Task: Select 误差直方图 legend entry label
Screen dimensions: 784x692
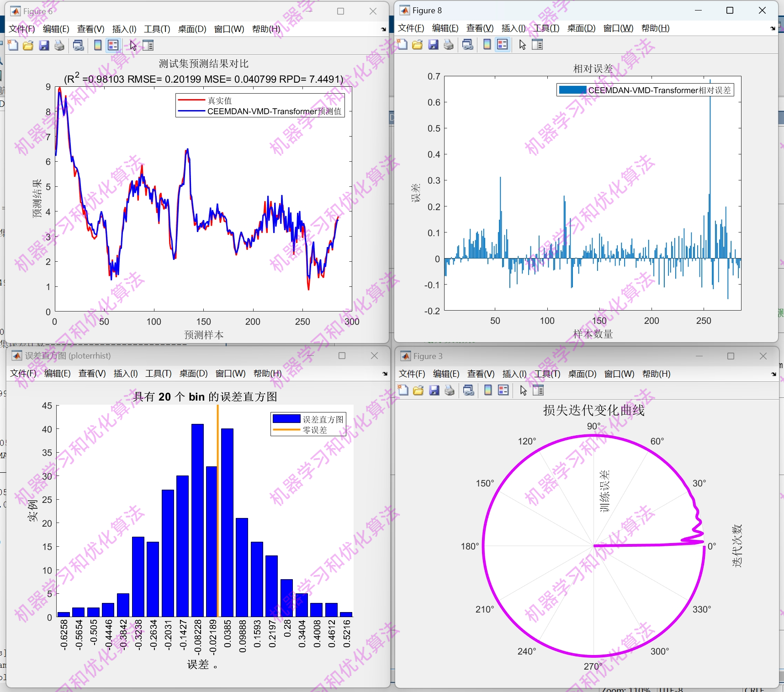Action: (323, 419)
